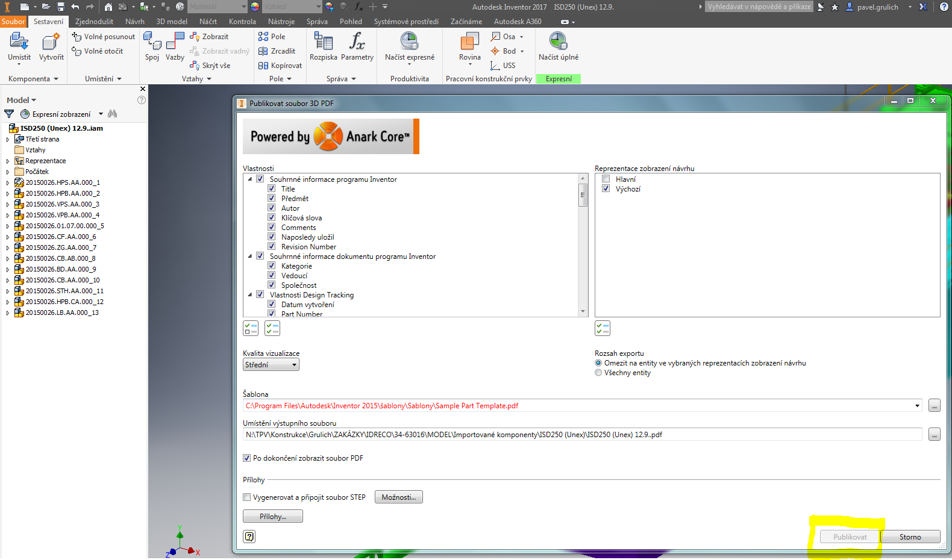Viewport: 952px width, 560px height.
Task: Switch to the Nástroje tab
Action: (281, 21)
